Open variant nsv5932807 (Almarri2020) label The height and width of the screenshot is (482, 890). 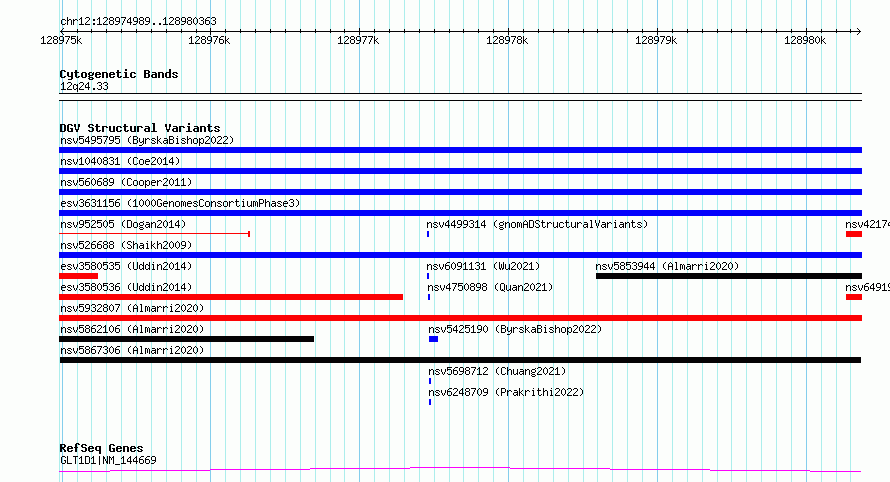coord(132,308)
